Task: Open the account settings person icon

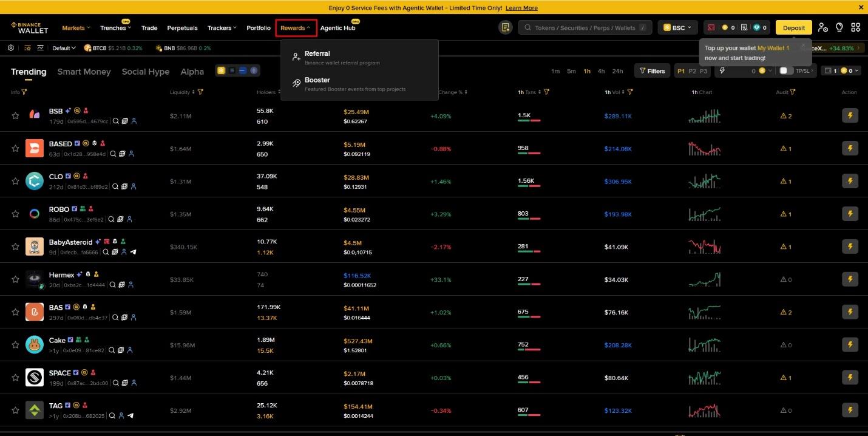Action: click(822, 27)
